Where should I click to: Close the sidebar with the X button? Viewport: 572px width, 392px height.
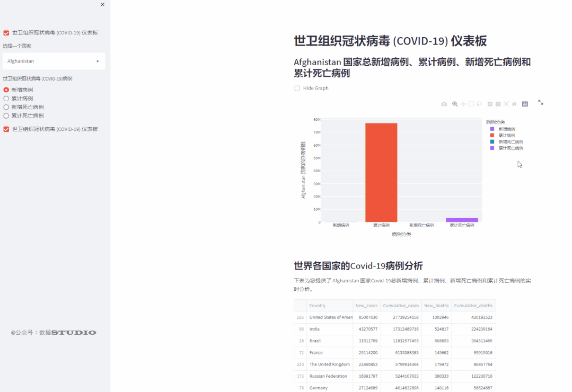102,4
